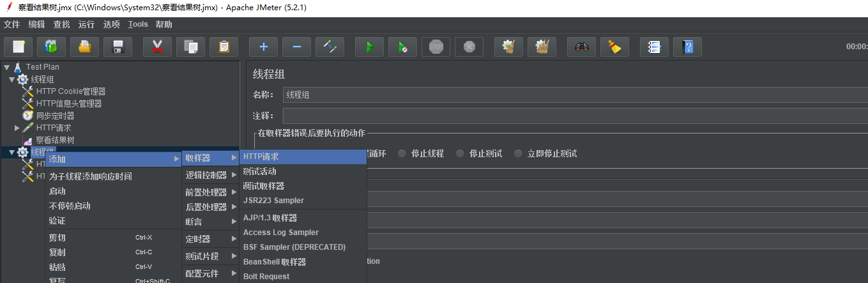
Task: Open the Function Helper dialog icon
Action: click(654, 47)
